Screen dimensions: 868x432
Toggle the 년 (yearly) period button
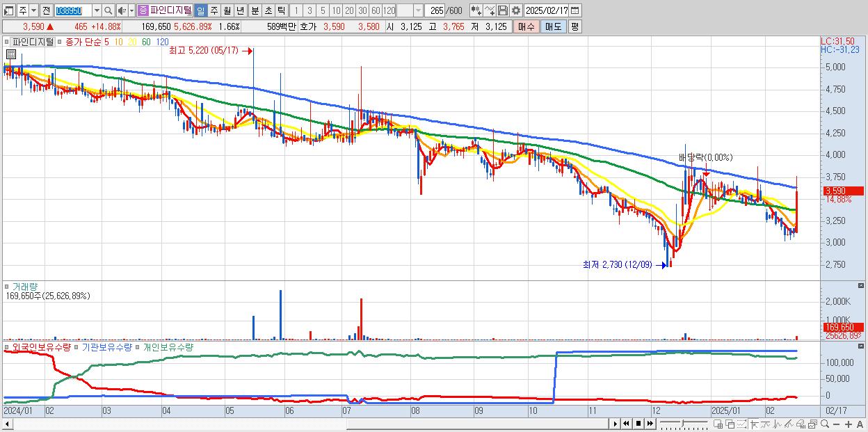240,10
